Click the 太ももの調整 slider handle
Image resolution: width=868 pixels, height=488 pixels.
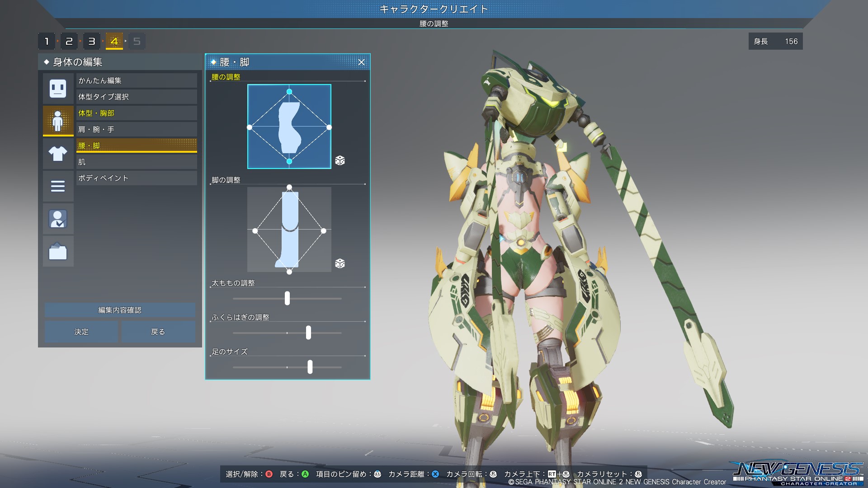click(x=287, y=298)
